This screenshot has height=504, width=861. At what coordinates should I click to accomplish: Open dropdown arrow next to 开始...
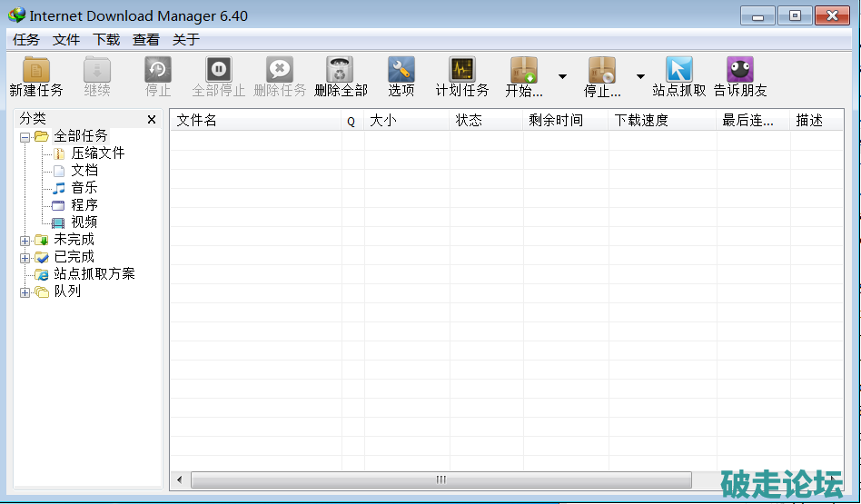[x=562, y=76]
